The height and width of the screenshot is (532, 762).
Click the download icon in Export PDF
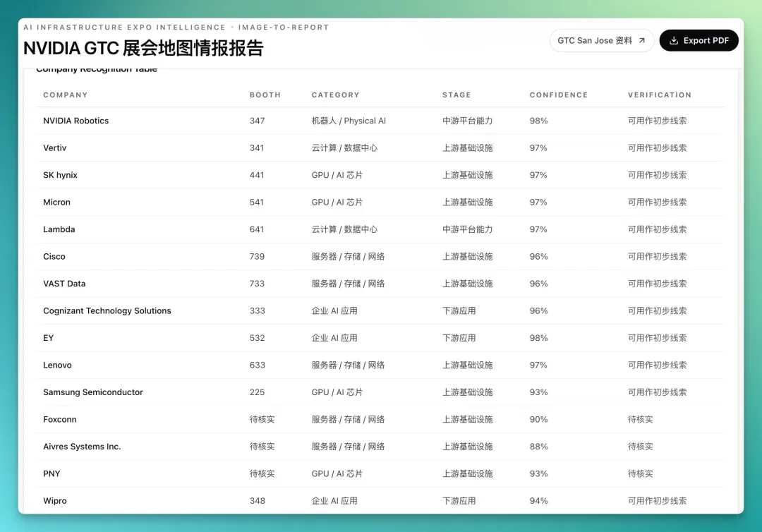pos(674,40)
